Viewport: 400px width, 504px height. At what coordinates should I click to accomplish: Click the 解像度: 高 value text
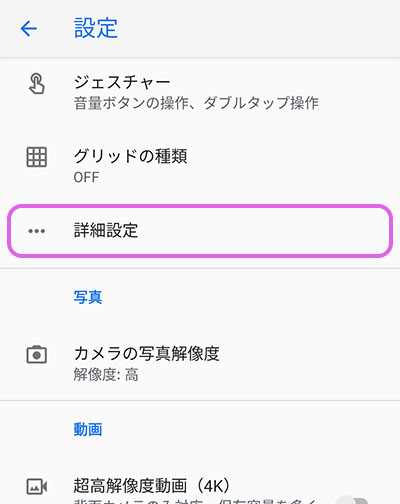(106, 375)
